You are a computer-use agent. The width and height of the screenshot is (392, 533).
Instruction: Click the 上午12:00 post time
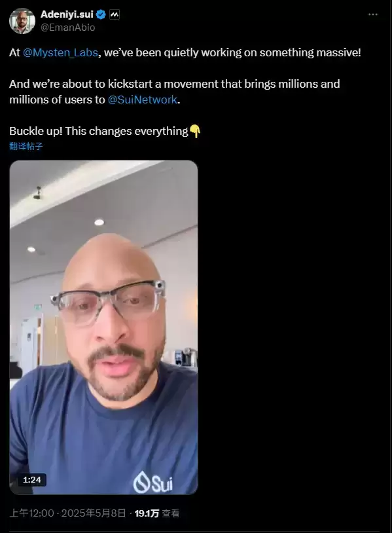tap(31, 513)
